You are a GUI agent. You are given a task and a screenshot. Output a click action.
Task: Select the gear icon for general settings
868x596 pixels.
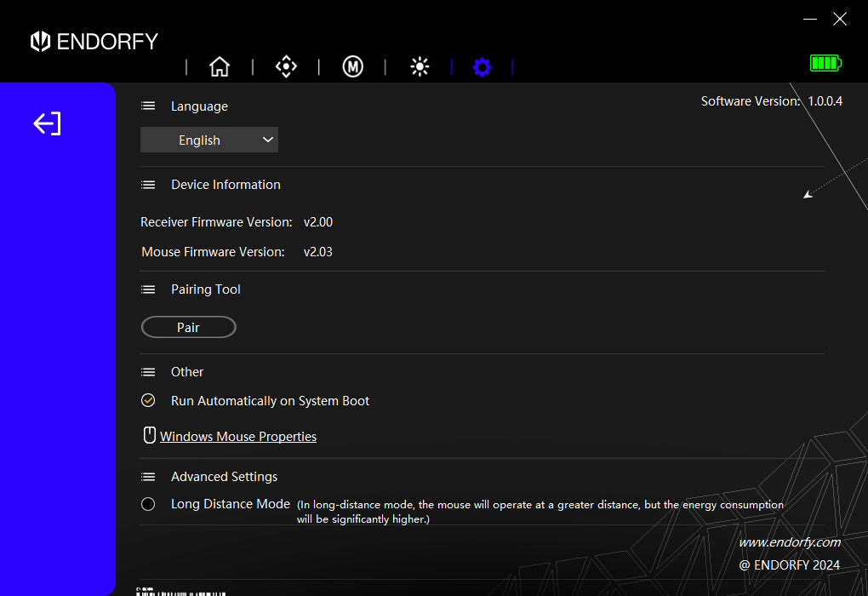click(483, 66)
